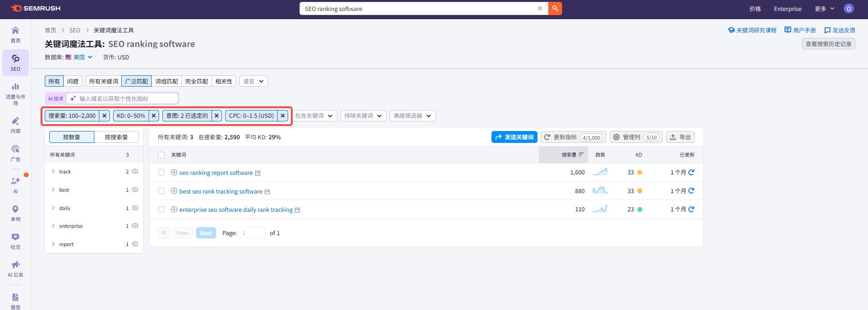This screenshot has height=310, width=868.
Task: Toggle eye icon for daily group
Action: (135, 208)
